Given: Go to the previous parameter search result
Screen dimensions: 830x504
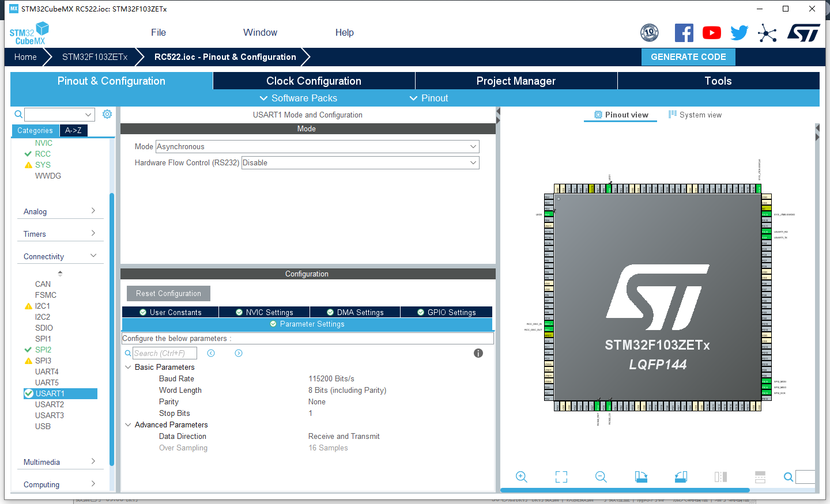Looking at the screenshot, I should click(x=211, y=353).
